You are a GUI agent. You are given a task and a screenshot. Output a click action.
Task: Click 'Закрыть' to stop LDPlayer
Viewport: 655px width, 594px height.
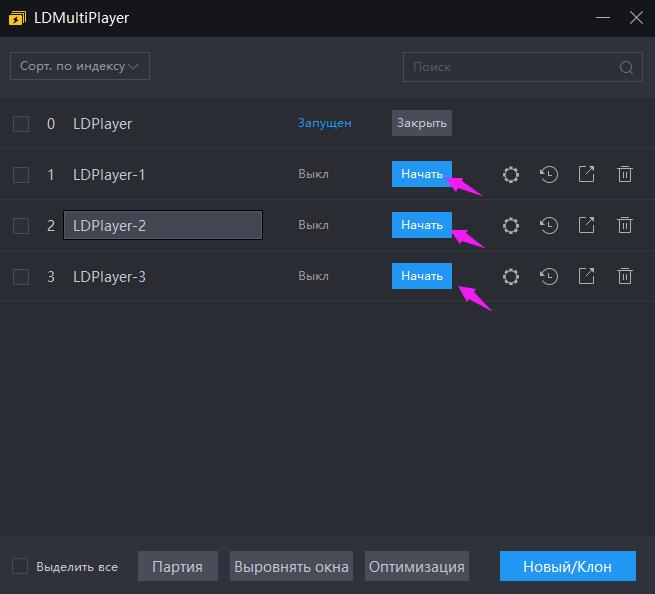(x=421, y=123)
